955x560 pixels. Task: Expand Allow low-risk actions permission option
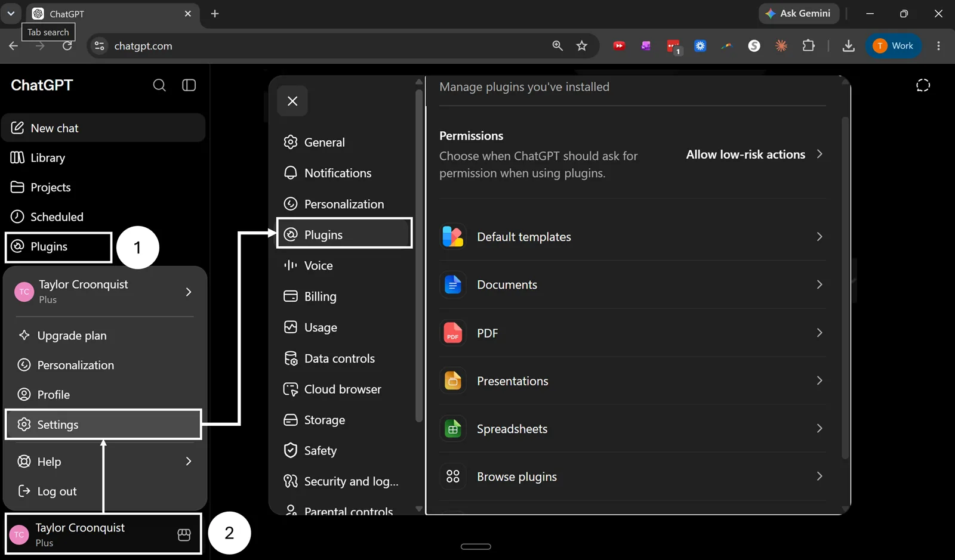pyautogui.click(x=754, y=154)
